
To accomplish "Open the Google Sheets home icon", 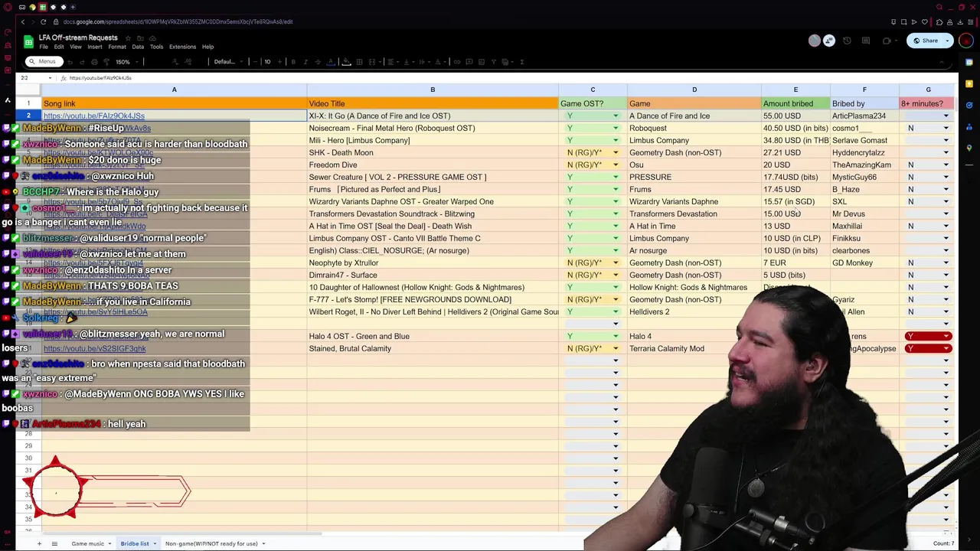I will [28, 41].
